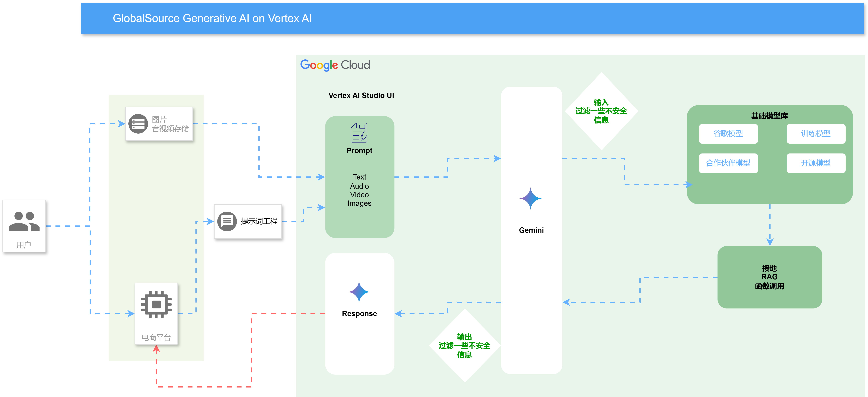Select the 谷歌模型 box
This screenshot has width=868, height=397.
728,134
